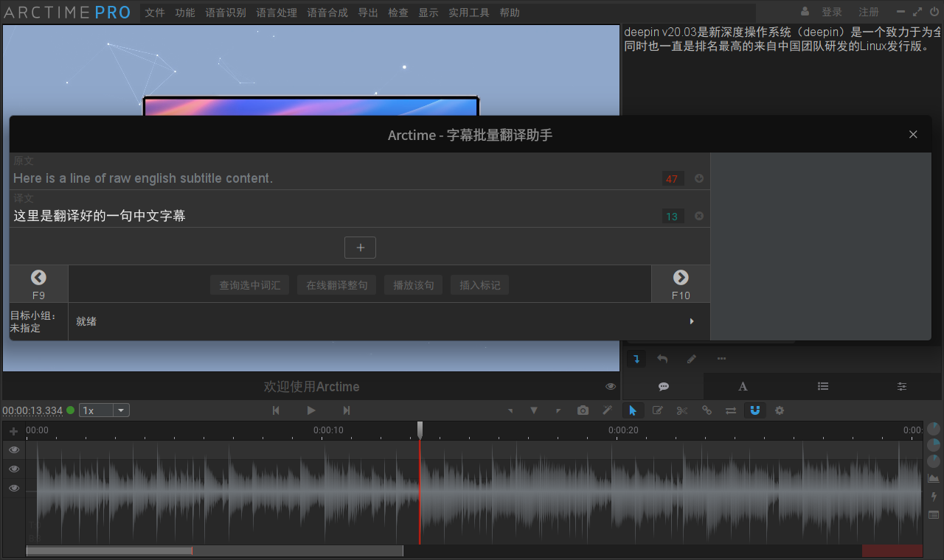944x560 pixels.
Task: Click the chain link tool icon
Action: tap(707, 410)
